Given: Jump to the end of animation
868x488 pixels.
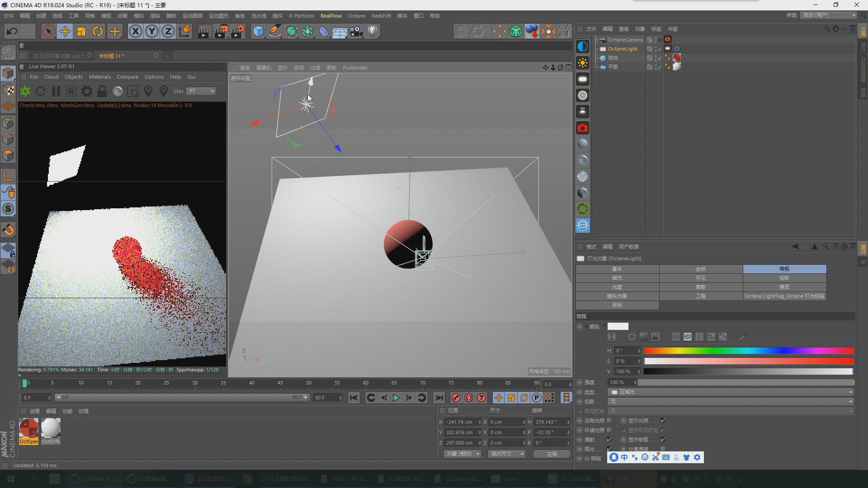Looking at the screenshot, I should [439, 398].
